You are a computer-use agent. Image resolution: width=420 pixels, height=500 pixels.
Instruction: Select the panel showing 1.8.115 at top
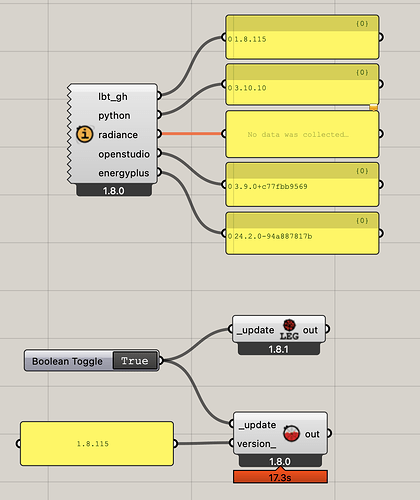(302, 37)
